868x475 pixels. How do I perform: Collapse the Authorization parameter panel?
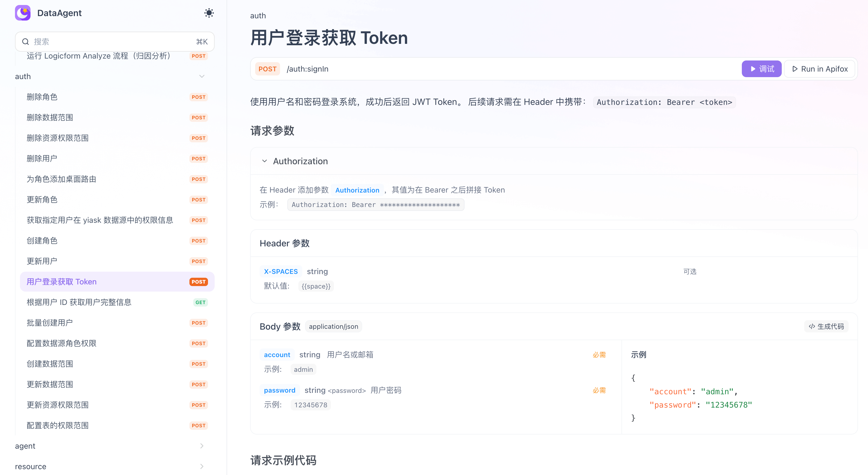point(265,161)
